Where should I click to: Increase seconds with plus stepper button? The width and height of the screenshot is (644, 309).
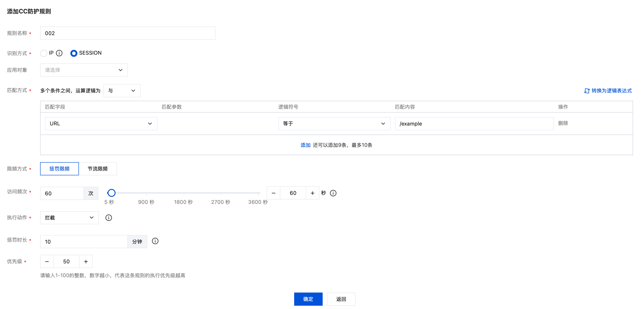tap(312, 193)
